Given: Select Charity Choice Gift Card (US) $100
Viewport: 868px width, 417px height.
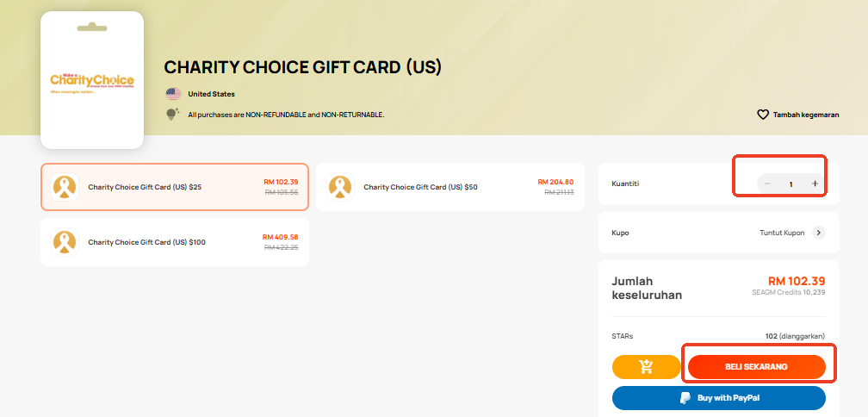Looking at the screenshot, I should pyautogui.click(x=174, y=242).
